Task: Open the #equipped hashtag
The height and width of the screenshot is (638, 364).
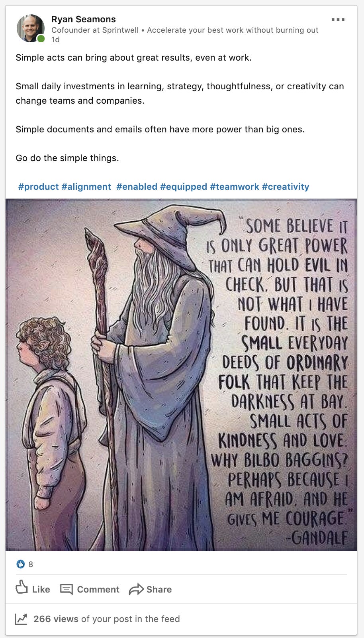Action: (x=184, y=187)
